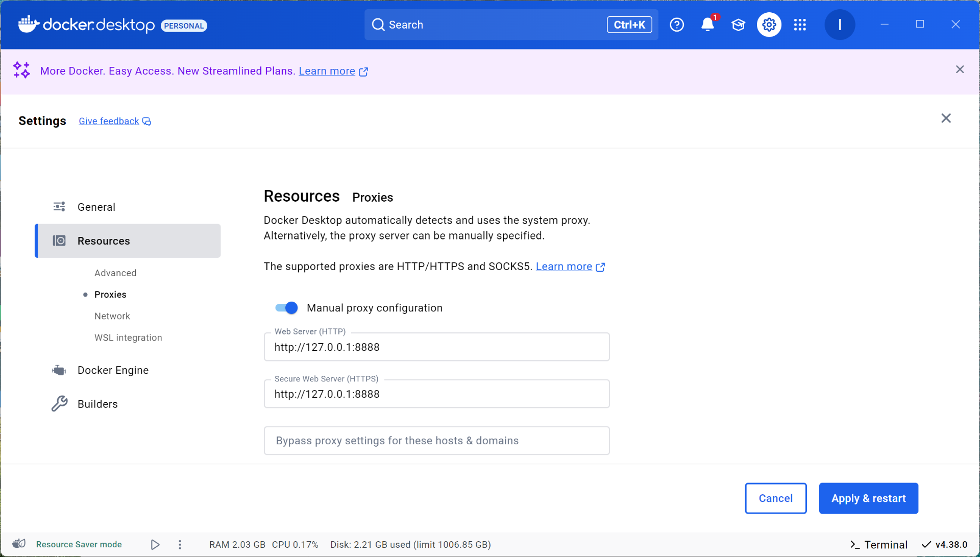The width and height of the screenshot is (980, 557).
Task: Start engine with the play icon
Action: point(155,545)
